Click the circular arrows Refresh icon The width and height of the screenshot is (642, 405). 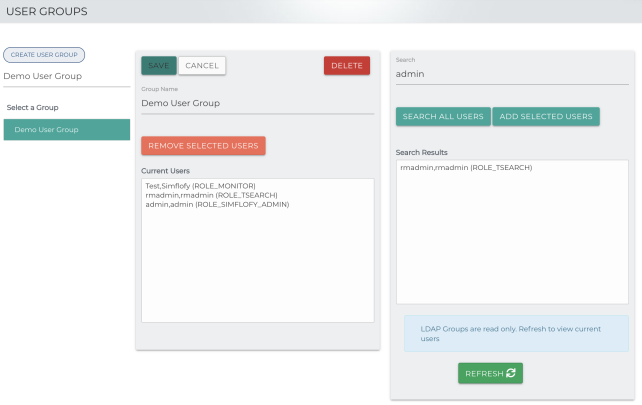point(510,373)
